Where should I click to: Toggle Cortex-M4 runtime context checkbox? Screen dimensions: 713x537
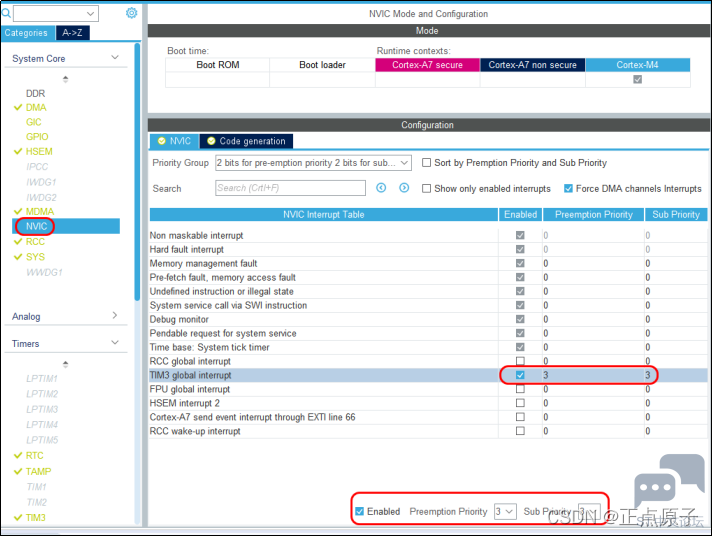pyautogui.click(x=638, y=79)
